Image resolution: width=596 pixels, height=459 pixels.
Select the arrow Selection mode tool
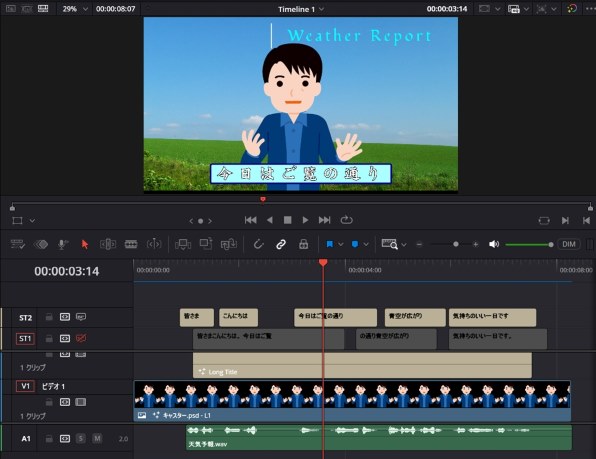click(x=85, y=244)
